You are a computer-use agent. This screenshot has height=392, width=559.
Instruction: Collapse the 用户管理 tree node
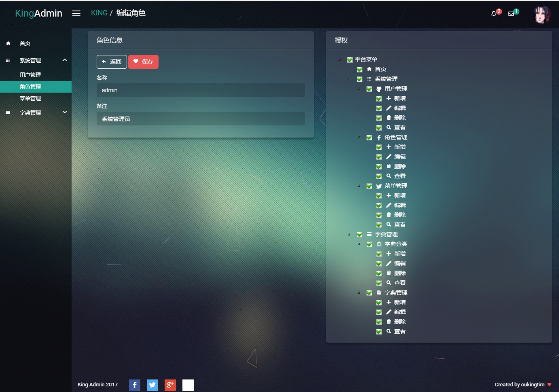point(359,89)
